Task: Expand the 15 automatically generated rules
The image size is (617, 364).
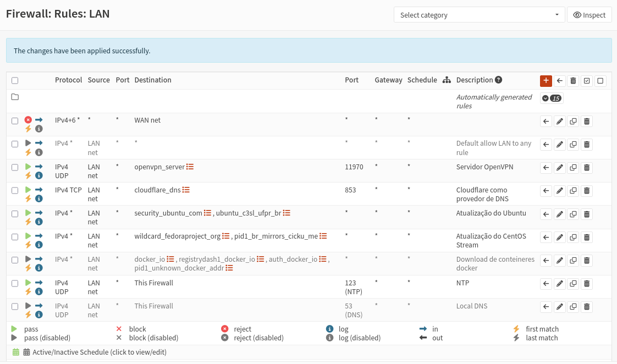Action: pyautogui.click(x=552, y=98)
